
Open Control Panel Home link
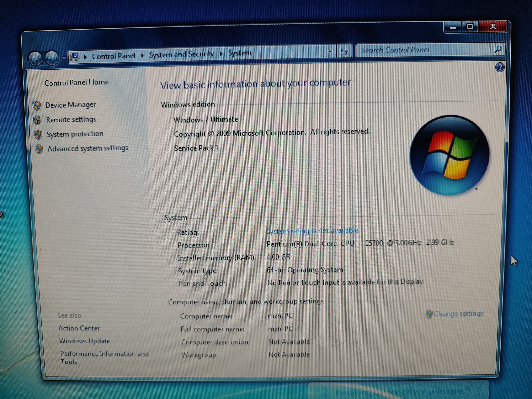pyautogui.click(x=76, y=83)
